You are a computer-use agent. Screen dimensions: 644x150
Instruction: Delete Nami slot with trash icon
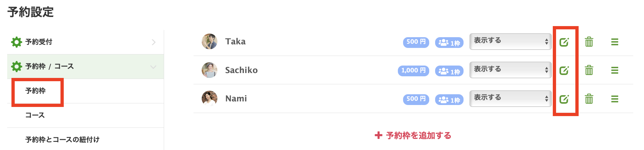click(x=589, y=98)
